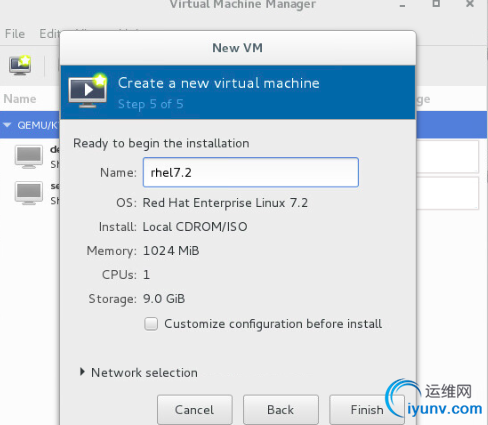The width and height of the screenshot is (488, 425).
Task: Click the Name column header in VM list
Action: pos(20,99)
